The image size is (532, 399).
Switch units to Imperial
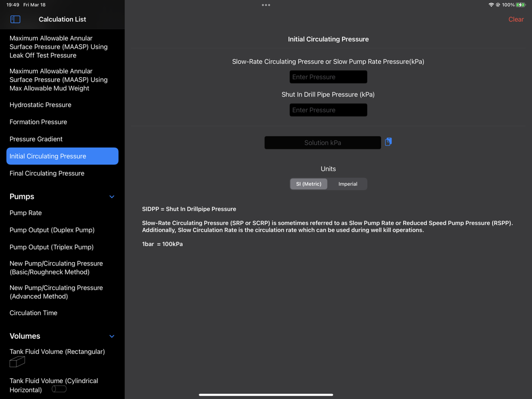click(348, 184)
